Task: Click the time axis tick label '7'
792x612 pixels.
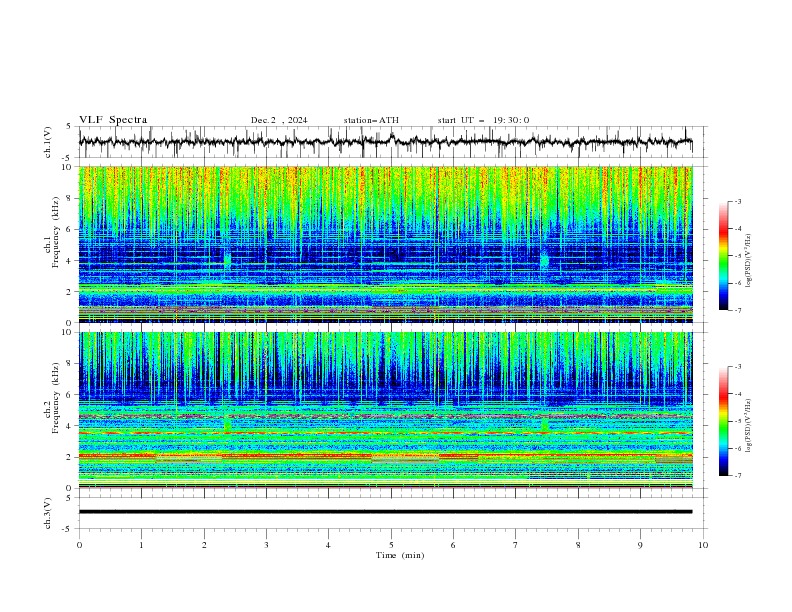Action: point(516,545)
